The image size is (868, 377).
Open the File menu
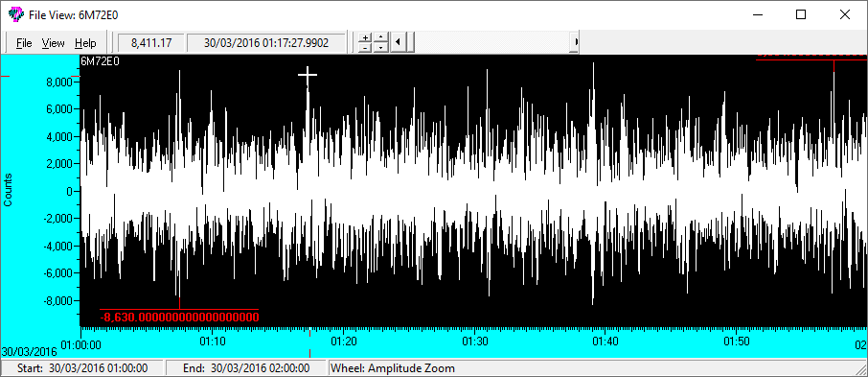[24, 43]
